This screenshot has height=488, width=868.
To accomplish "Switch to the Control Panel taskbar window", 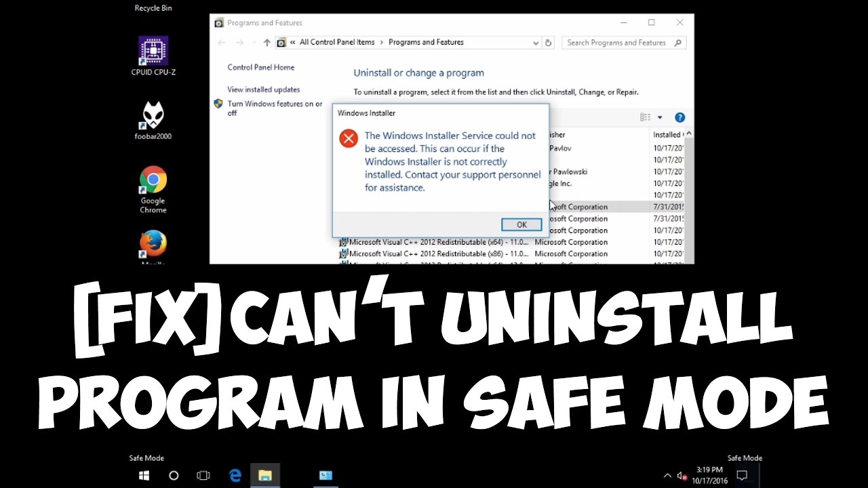I will (x=325, y=476).
